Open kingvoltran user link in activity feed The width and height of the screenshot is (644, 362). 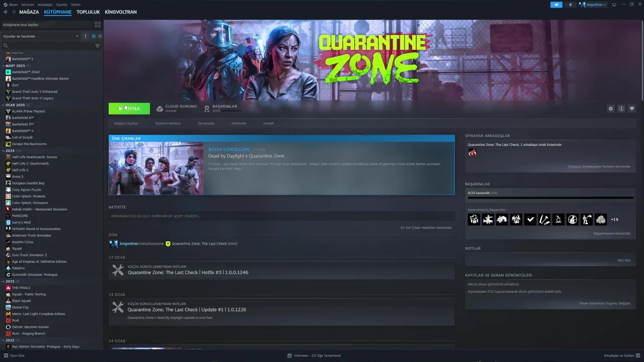(x=129, y=244)
